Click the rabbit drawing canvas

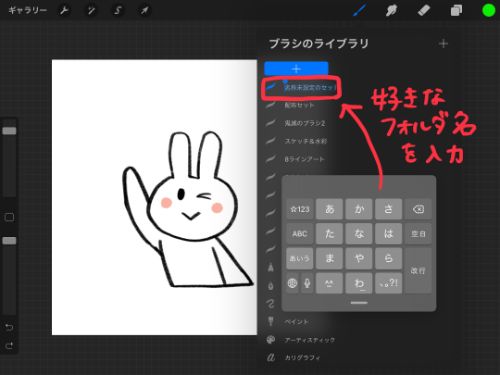click(154, 197)
